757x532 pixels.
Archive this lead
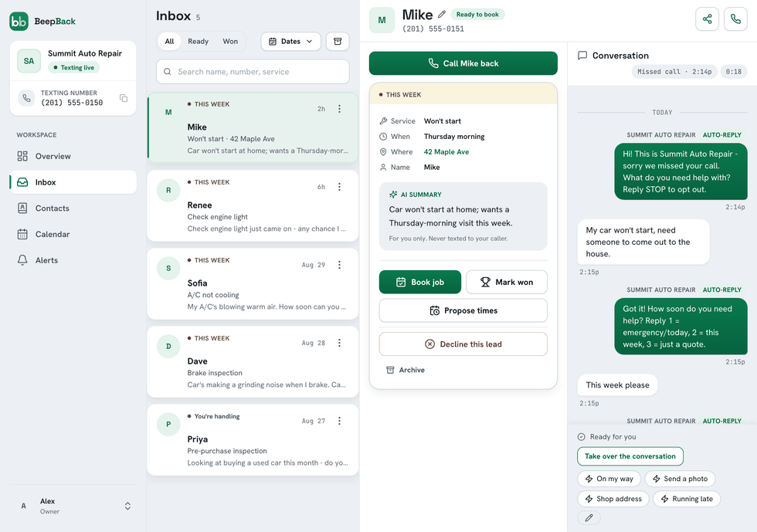[x=406, y=370]
